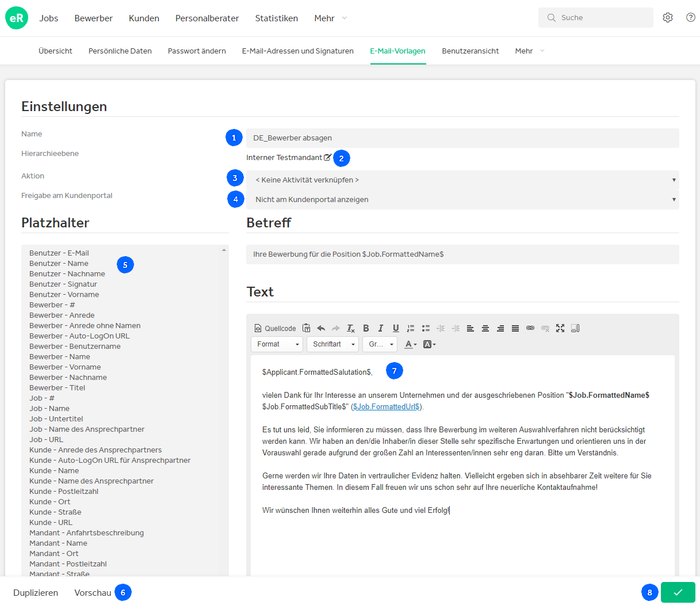Increase indent in editor
The image size is (700, 605).
[x=456, y=328]
